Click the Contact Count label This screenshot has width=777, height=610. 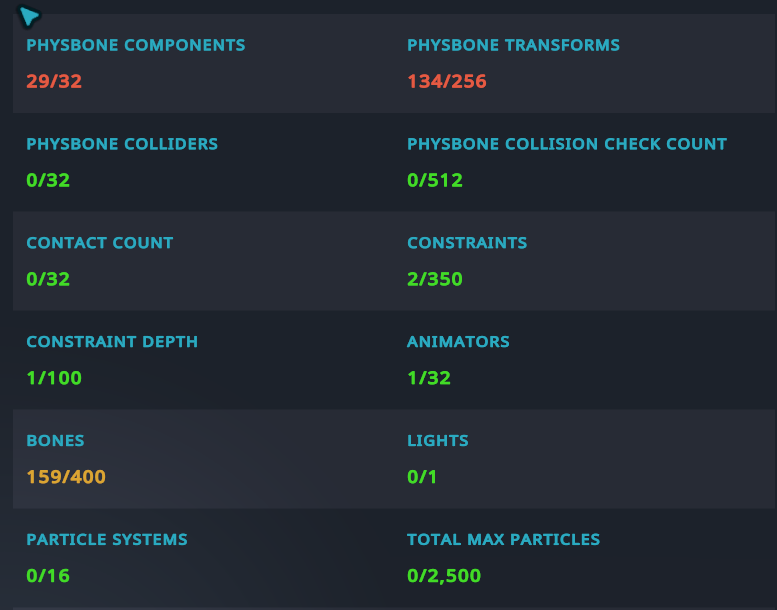[100, 243]
